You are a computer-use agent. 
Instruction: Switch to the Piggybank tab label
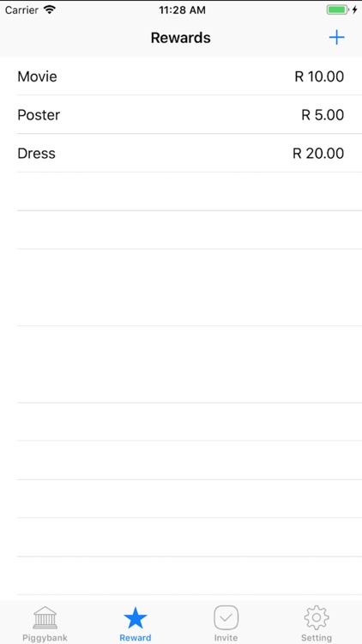45,638
